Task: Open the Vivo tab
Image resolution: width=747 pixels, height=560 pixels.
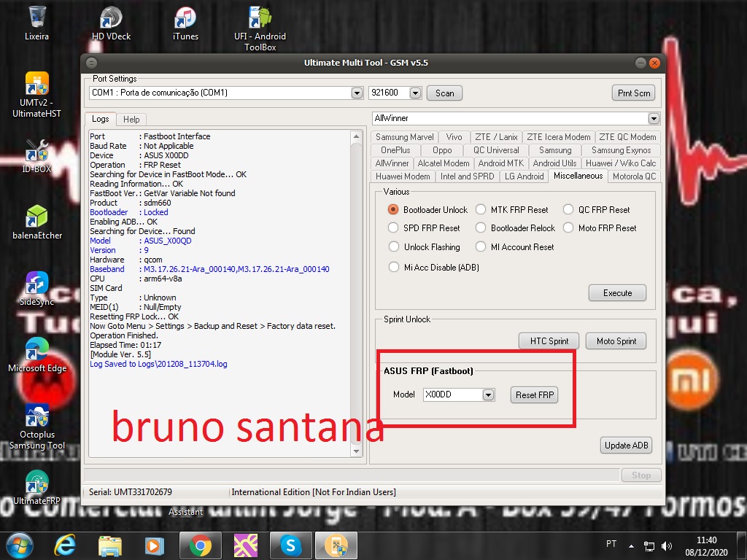Action: click(454, 137)
